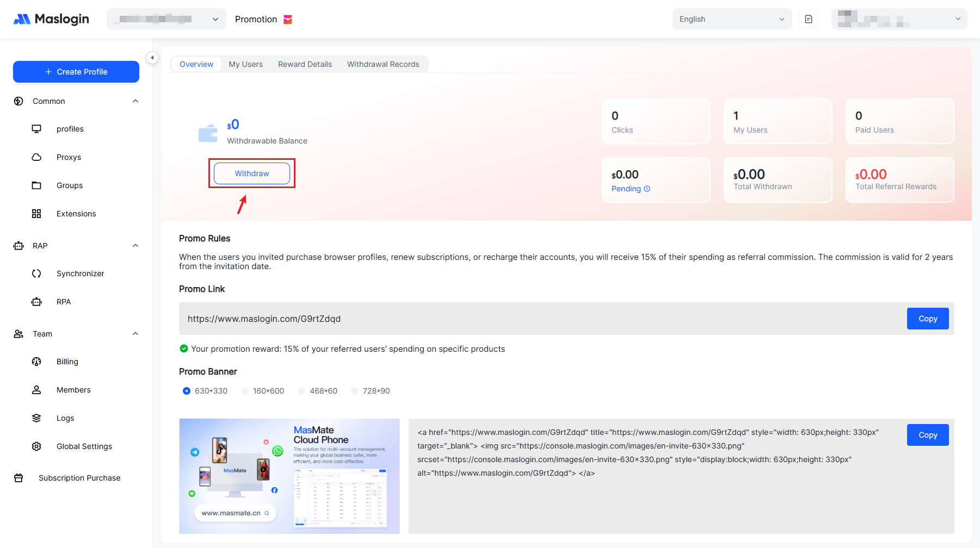Click the Pending info circle icon
The image size is (980, 548).
(647, 189)
